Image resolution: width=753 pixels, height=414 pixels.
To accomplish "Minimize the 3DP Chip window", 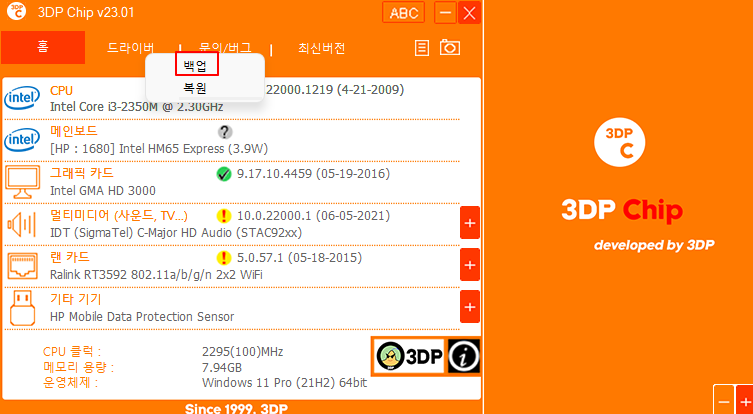I will [x=446, y=13].
